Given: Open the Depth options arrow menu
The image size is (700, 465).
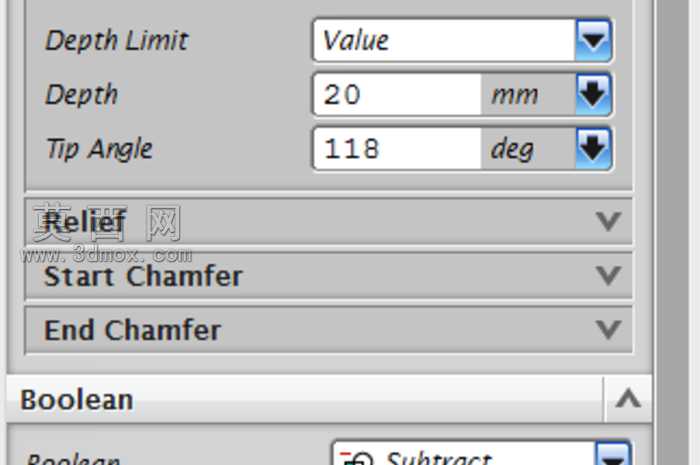Looking at the screenshot, I should coord(593,95).
